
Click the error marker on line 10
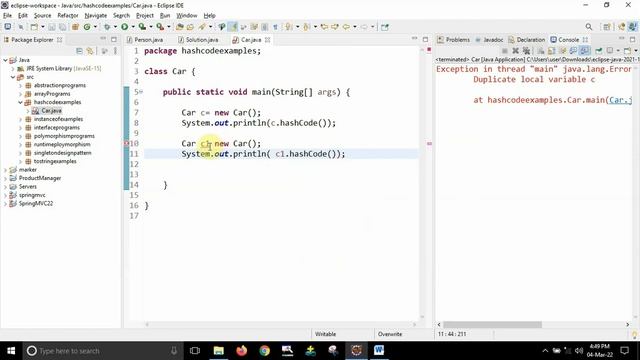126,143
